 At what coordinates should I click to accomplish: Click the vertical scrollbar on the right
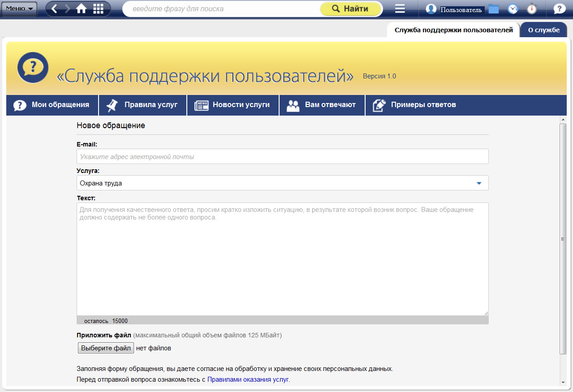tap(563, 239)
